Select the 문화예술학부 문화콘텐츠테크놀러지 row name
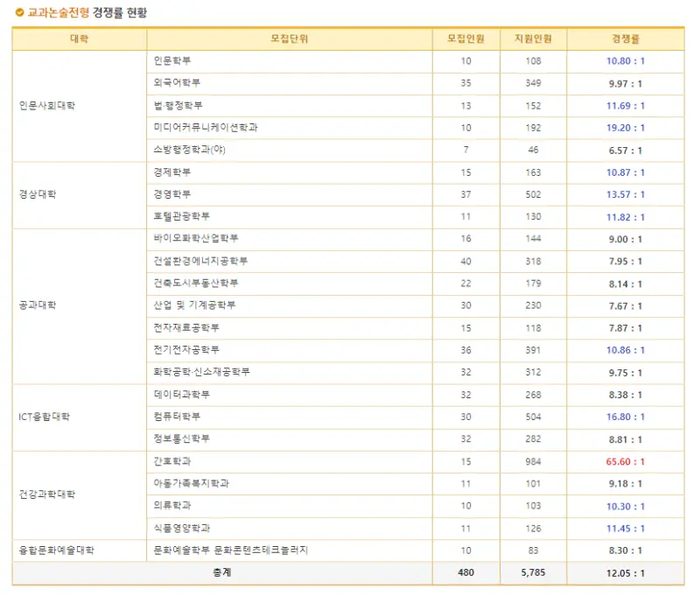This screenshot has width=700, height=596. [231, 550]
